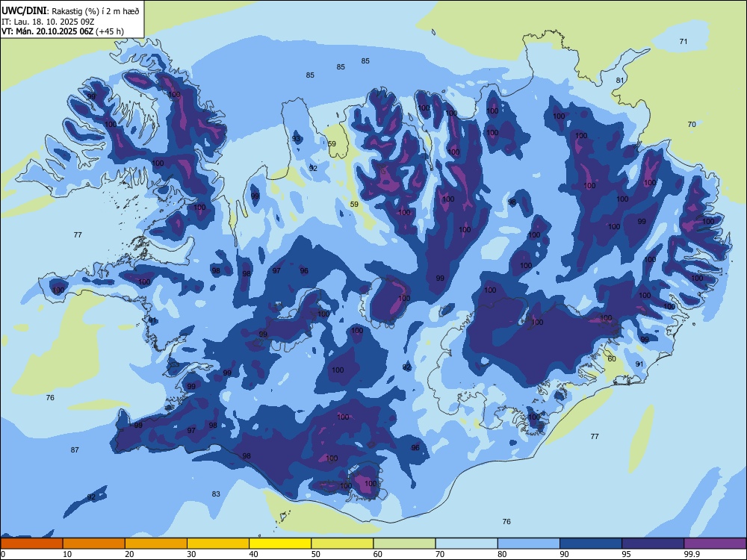
Task: Select the orange 10–20 legend color segment
Action: pyautogui.click(x=94, y=544)
